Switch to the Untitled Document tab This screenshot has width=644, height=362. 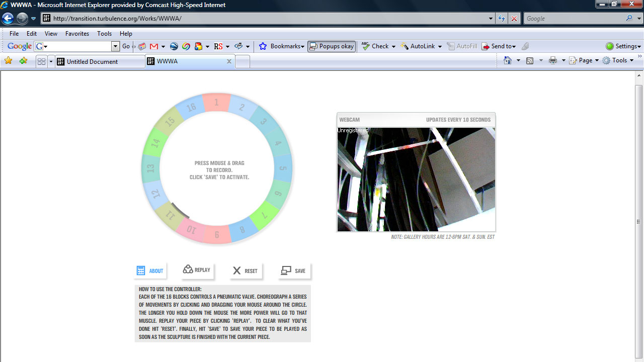92,61
